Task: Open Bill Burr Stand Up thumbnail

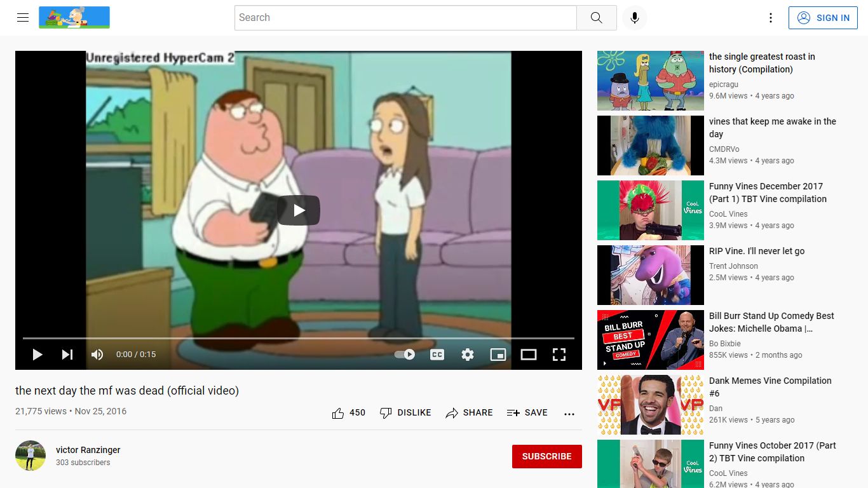Action: (651, 340)
